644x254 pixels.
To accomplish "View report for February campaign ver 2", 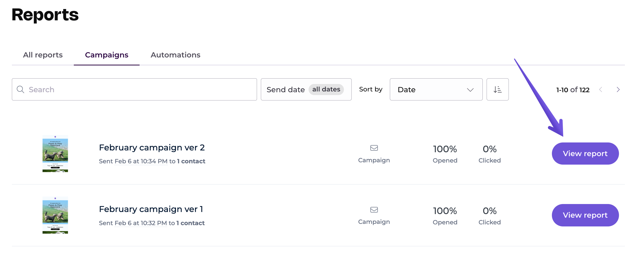I will click(x=585, y=154).
